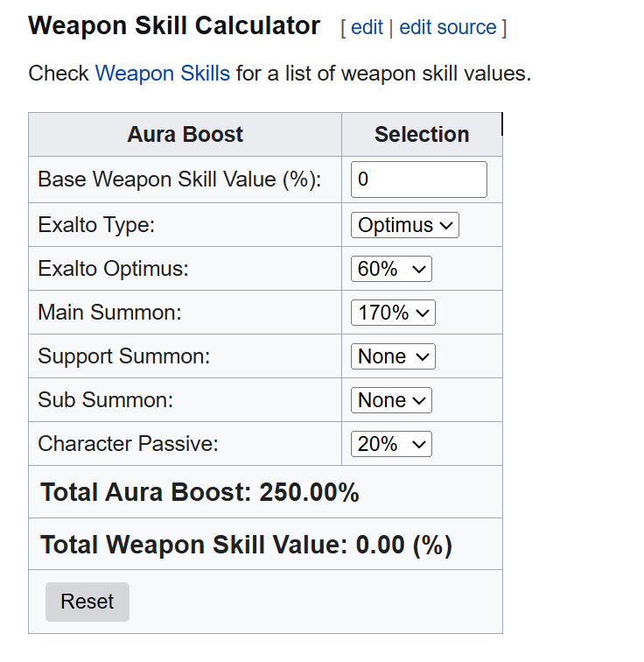Open the Main Summon 170% dropdown
Viewport: 644px width, 662px height.
(393, 313)
